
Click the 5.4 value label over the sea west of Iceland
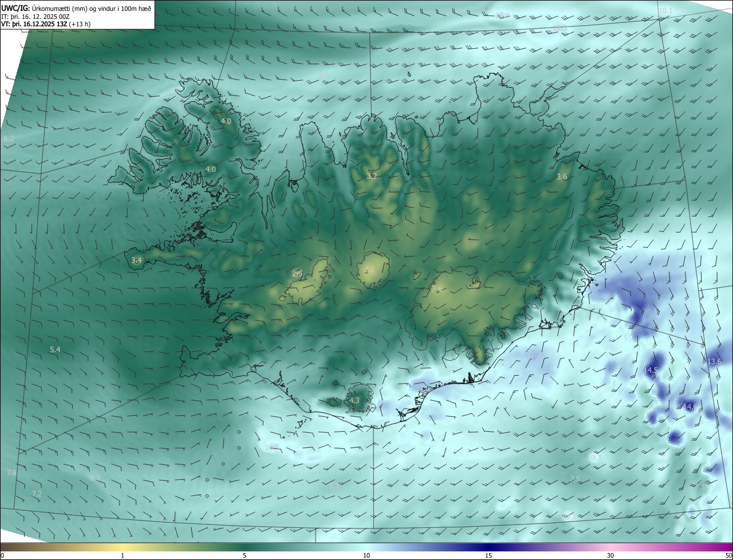click(55, 349)
